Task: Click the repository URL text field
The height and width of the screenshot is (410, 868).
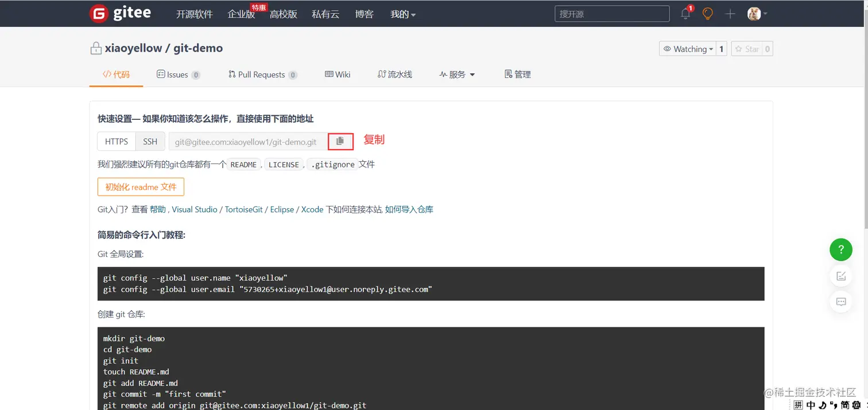Action: tap(248, 141)
